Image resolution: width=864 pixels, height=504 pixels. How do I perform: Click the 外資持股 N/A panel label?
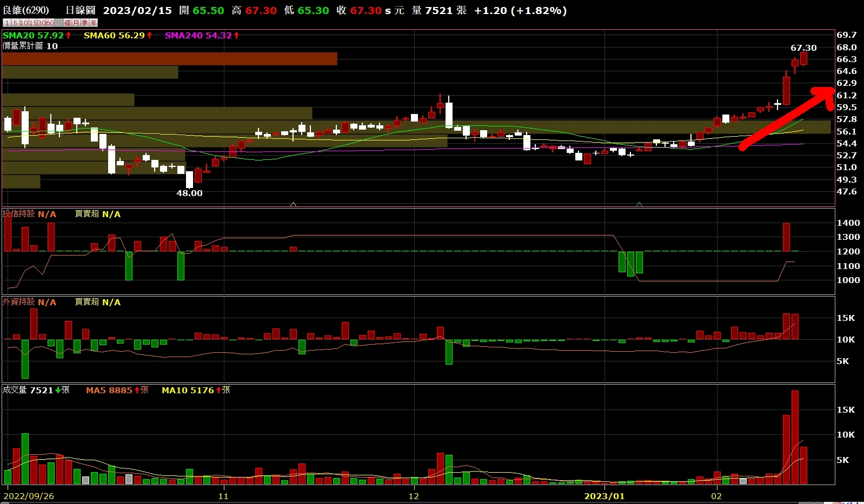coord(29,302)
